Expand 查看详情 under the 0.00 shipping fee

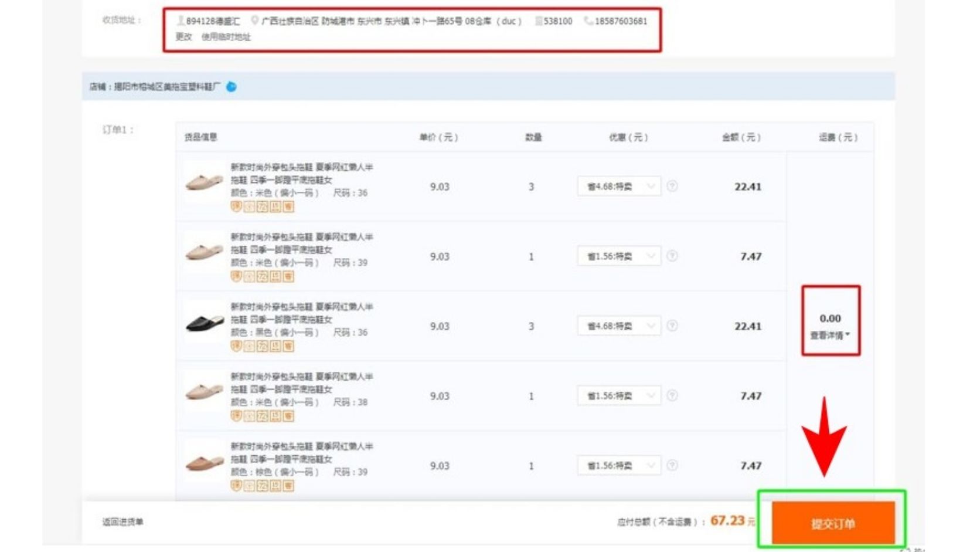[830, 336]
